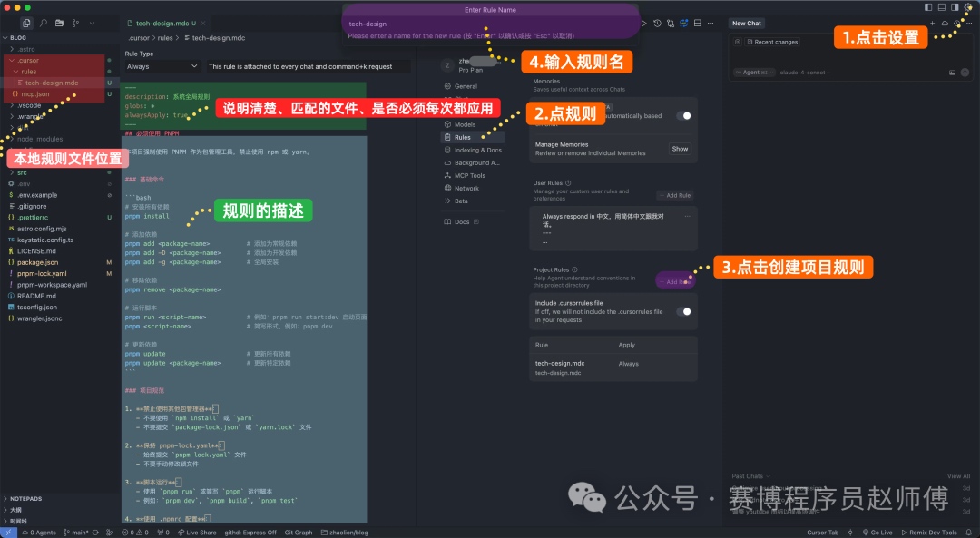Open the activity bar overflow chevron
The width and height of the screenshot is (980, 538).
click(92, 23)
